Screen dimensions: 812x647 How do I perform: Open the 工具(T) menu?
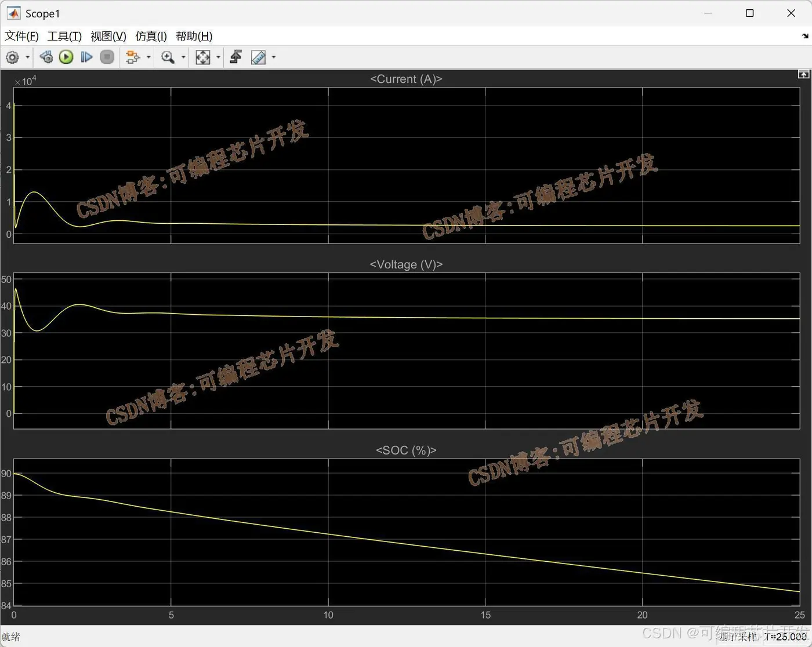point(64,36)
